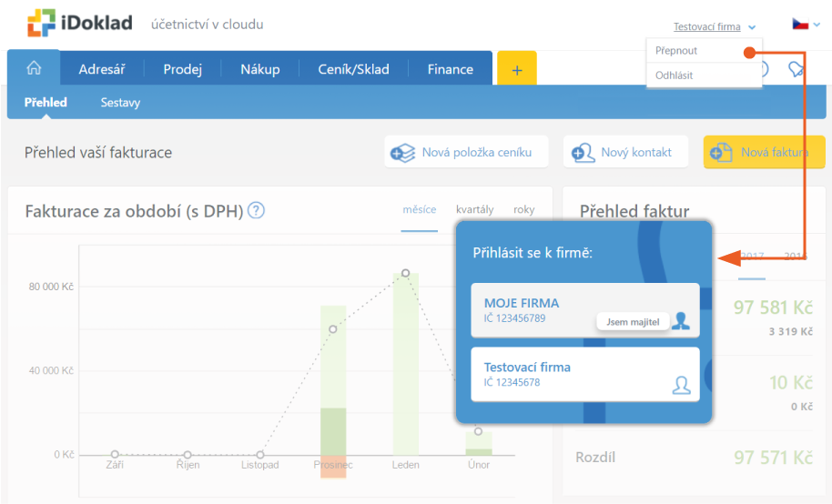This screenshot has width=832, height=504.
Task: Open the chat bubbles icon in header
Action: pyautogui.click(x=796, y=69)
